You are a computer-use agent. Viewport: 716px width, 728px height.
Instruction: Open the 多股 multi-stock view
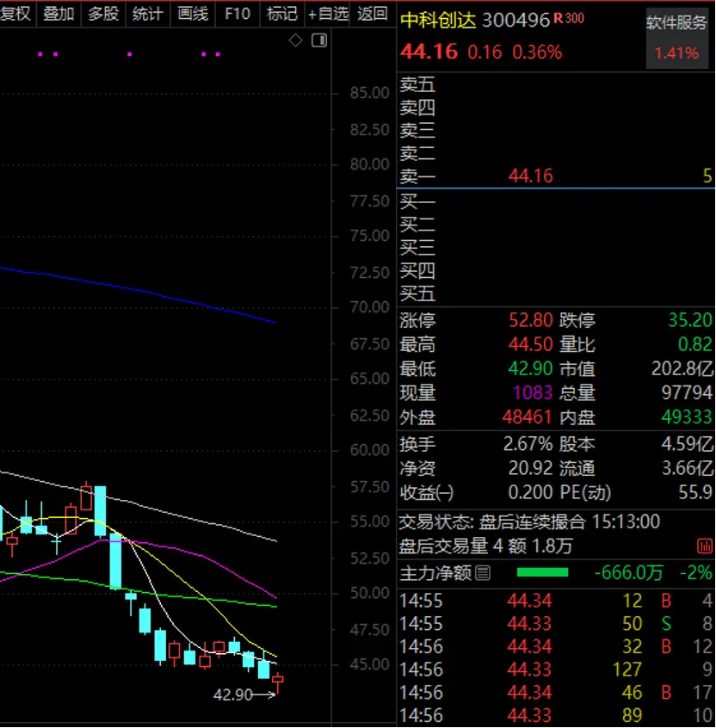click(x=103, y=14)
